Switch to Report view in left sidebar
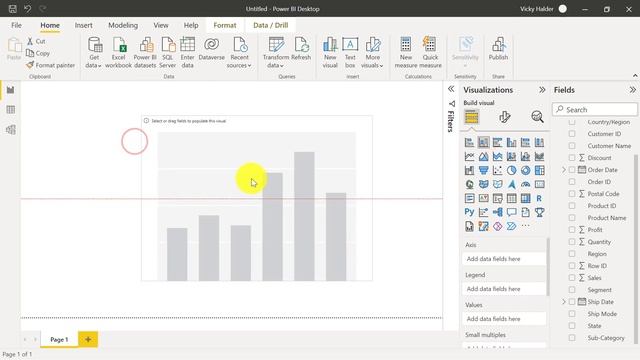This screenshot has height=360, width=640. [x=11, y=90]
